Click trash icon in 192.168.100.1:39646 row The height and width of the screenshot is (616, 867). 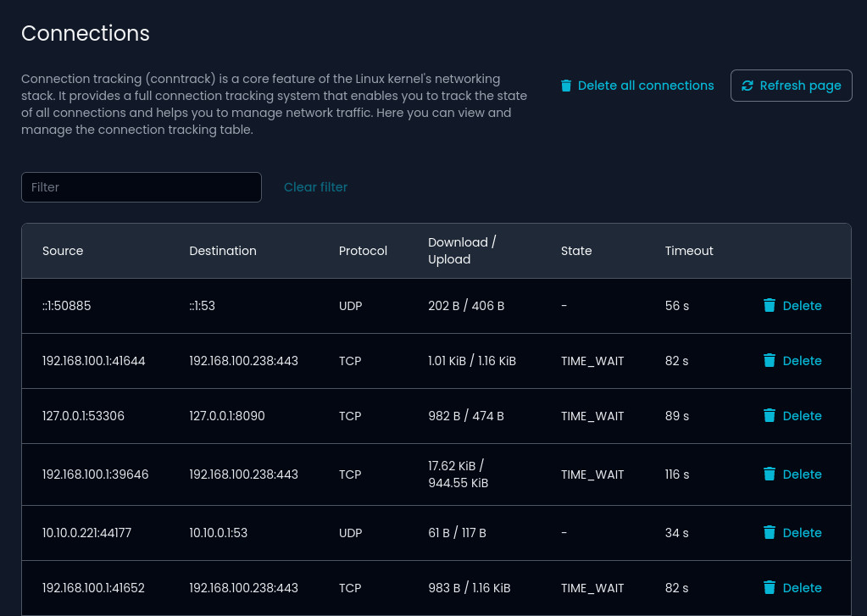click(x=770, y=474)
